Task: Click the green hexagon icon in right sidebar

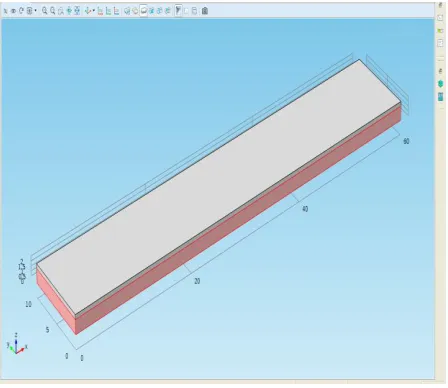Action: click(x=440, y=83)
